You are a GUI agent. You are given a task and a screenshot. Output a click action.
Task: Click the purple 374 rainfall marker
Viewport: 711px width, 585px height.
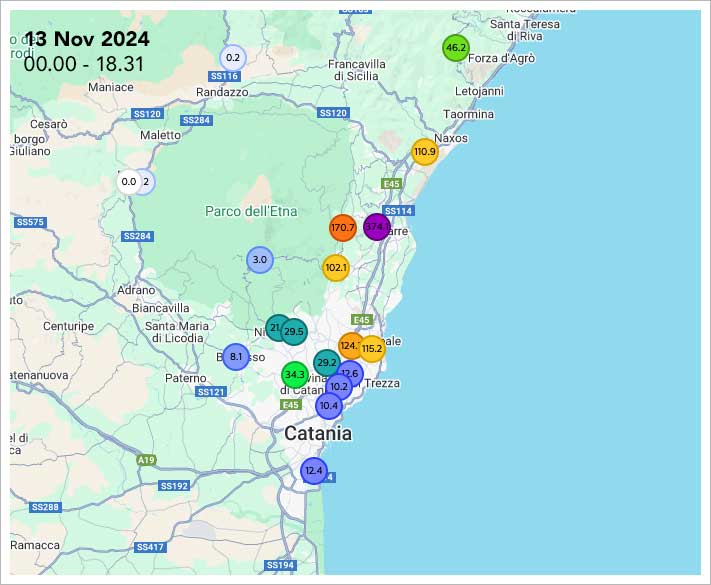(x=376, y=227)
